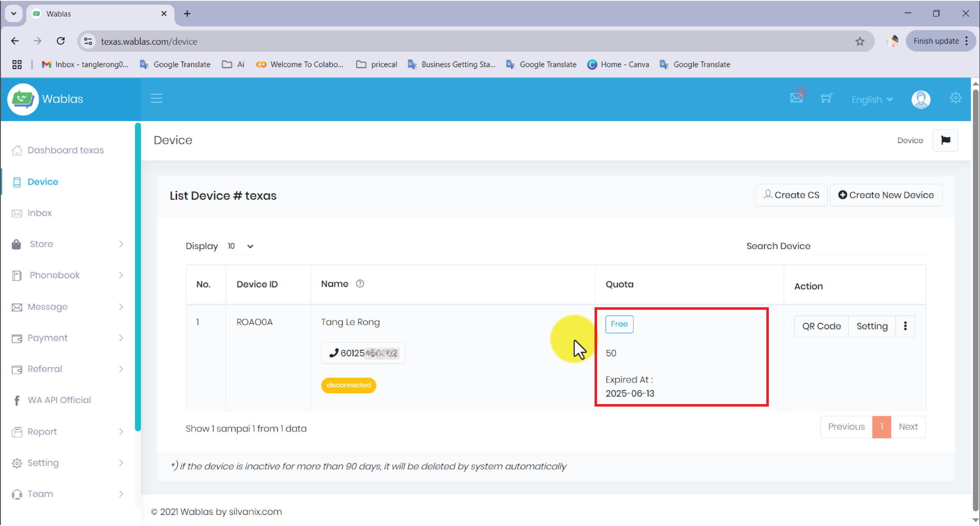Click the address bar URL
Viewport: 980px width, 526px height.
coord(149,41)
